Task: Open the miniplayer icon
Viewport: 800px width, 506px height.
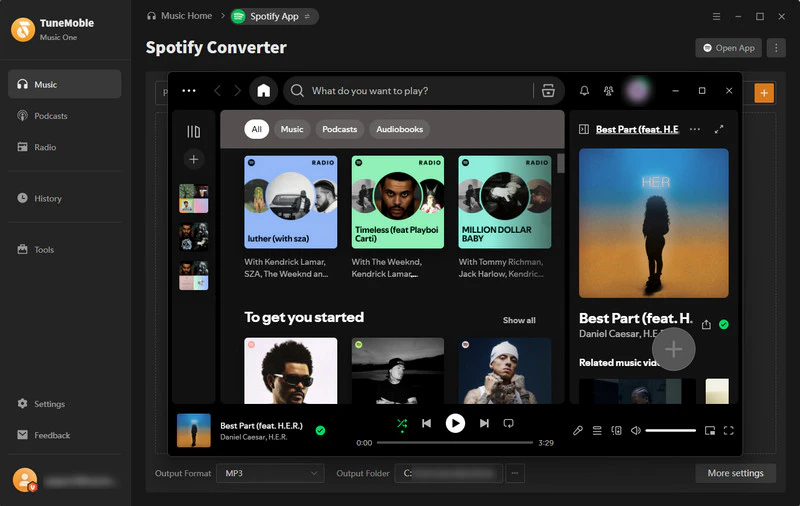Action: (710, 431)
